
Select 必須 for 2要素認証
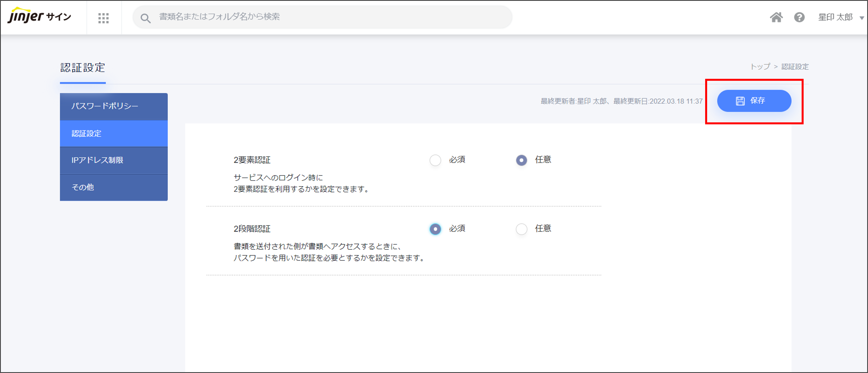(435, 160)
